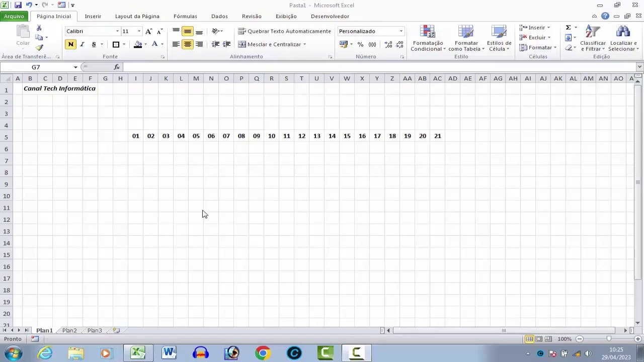Click the Excel help question mark icon
Viewport: 644px width, 362px height.
[x=605, y=16]
